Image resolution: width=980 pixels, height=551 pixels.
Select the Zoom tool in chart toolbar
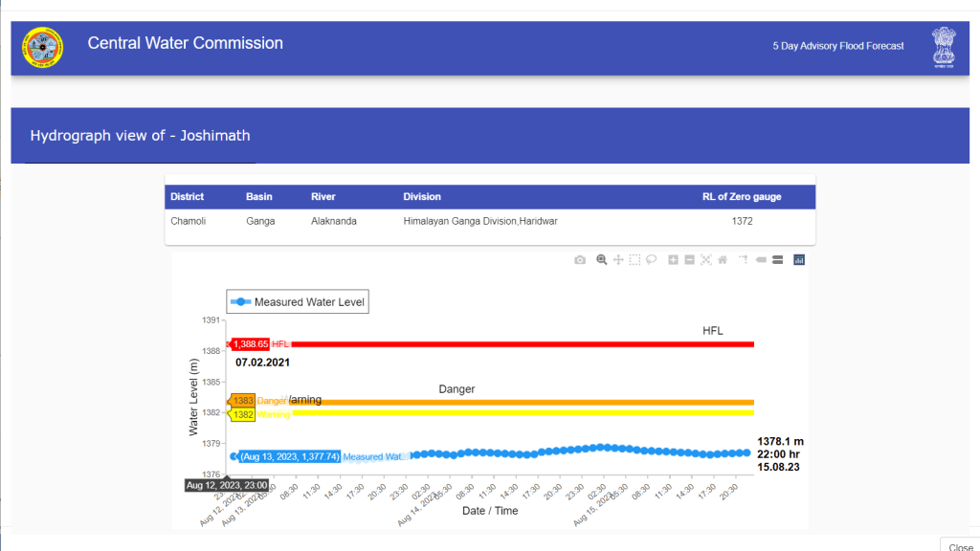[x=602, y=259]
